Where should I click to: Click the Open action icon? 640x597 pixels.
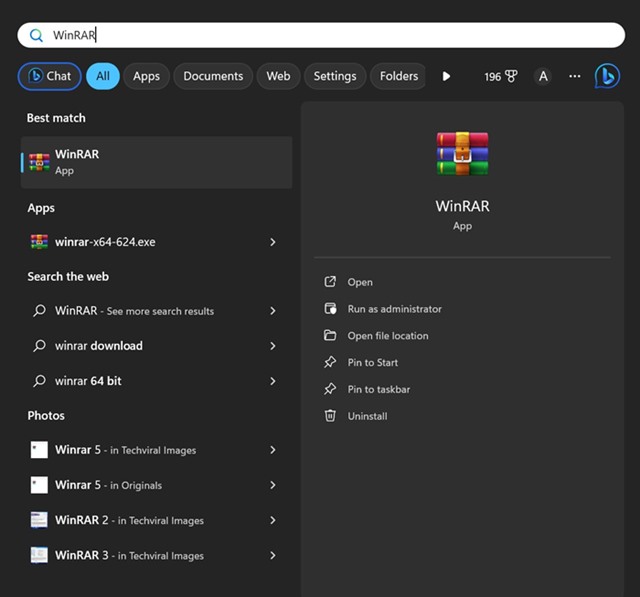pos(330,282)
